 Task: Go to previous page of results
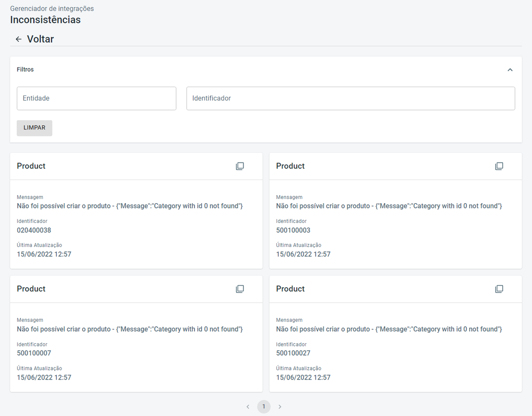(248, 407)
